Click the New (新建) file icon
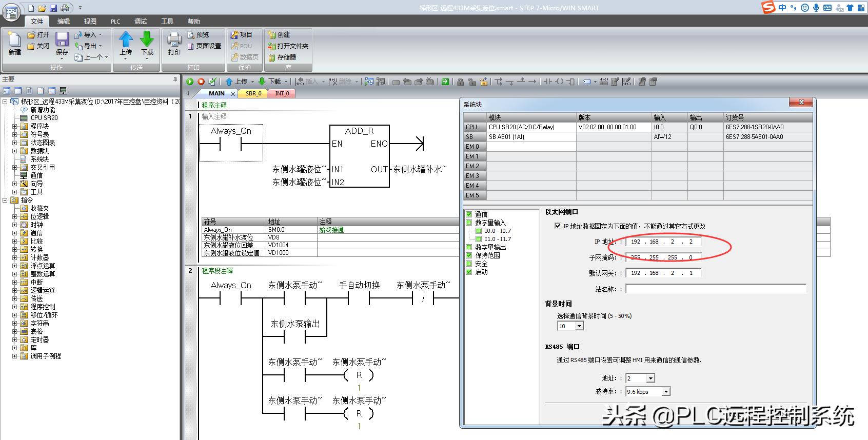Image resolution: width=868 pixels, height=440 pixels. (14, 42)
